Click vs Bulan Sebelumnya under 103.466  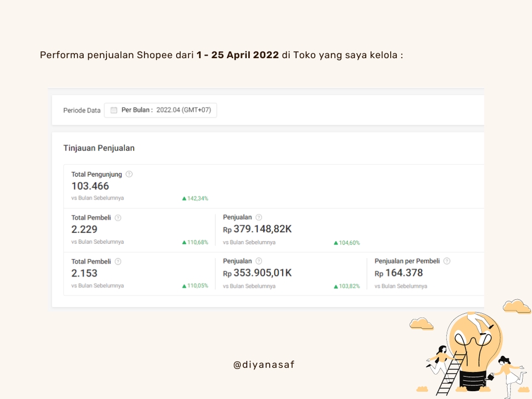(x=98, y=198)
